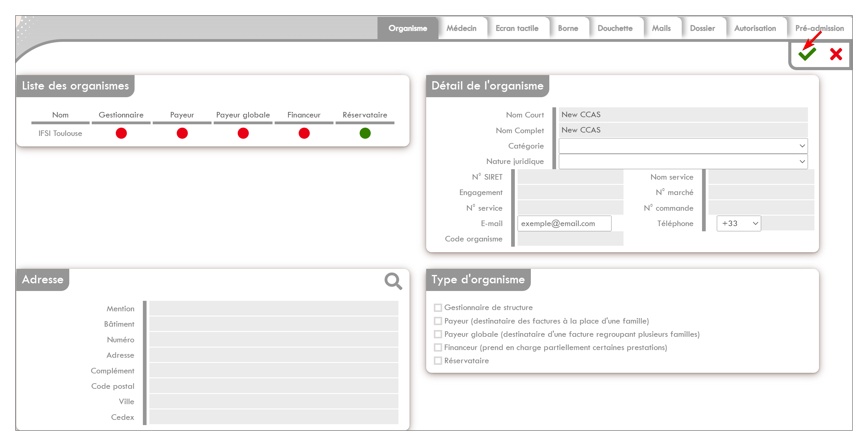The height and width of the screenshot is (446, 868).
Task: Go to the Ecran tactile tab
Action: (517, 28)
